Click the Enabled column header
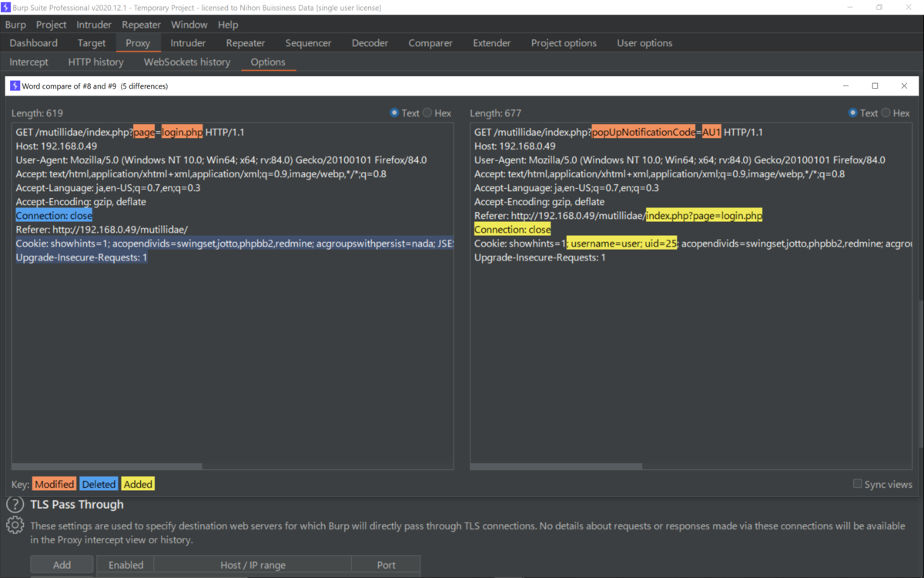 (126, 565)
